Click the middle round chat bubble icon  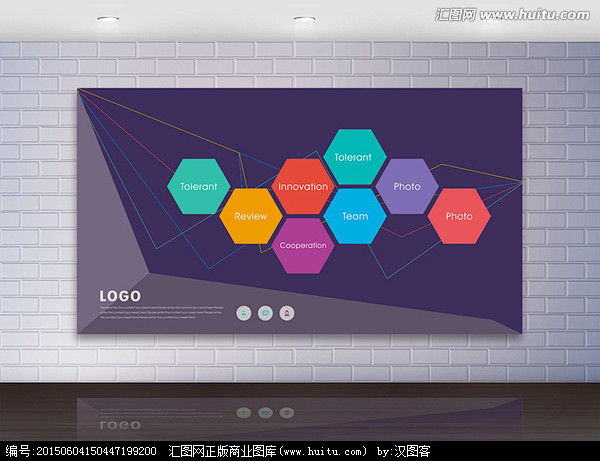(x=265, y=312)
